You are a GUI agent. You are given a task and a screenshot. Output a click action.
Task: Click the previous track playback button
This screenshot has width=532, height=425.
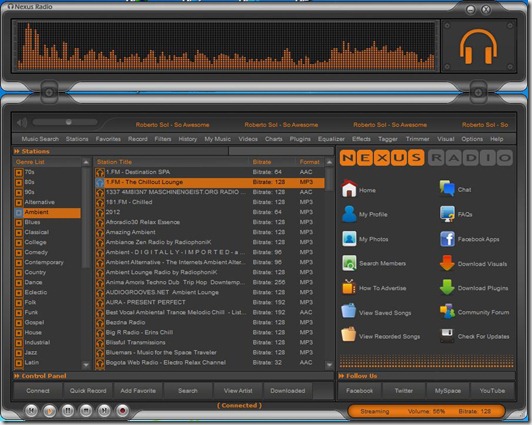click(x=31, y=411)
